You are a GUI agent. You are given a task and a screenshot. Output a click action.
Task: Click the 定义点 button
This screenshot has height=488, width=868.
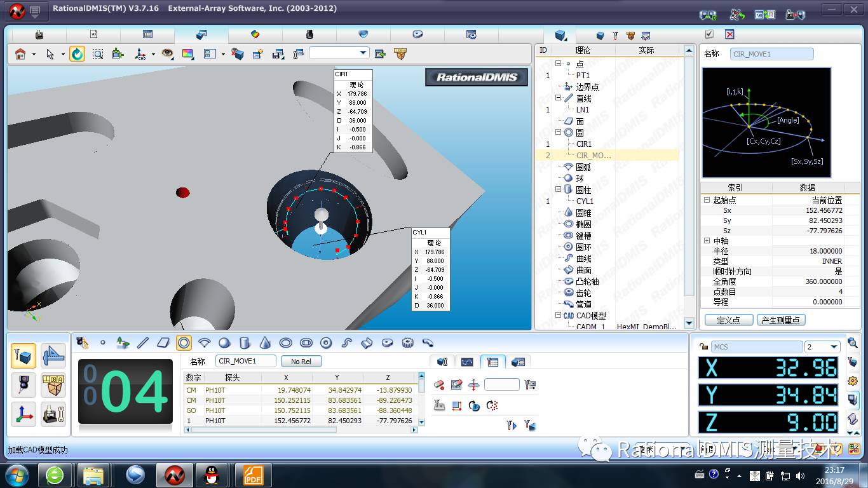pyautogui.click(x=729, y=320)
